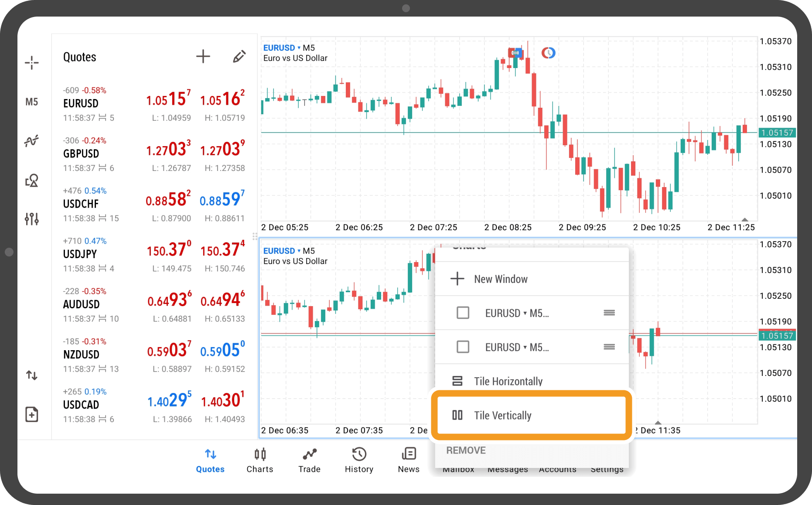Open the objects shapes tool
This screenshot has width=812, height=505.
click(x=31, y=180)
